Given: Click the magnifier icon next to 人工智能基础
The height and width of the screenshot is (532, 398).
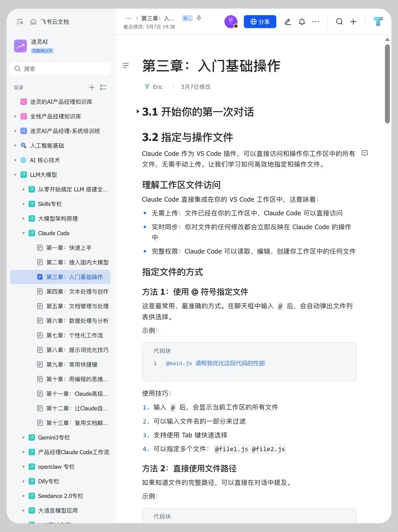Looking at the screenshot, I should coord(24,146).
